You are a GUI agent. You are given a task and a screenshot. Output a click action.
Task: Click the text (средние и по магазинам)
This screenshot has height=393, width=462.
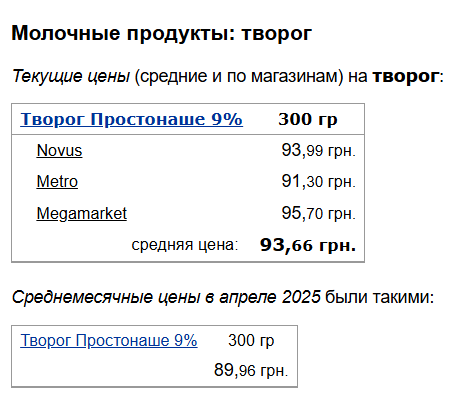(239, 76)
